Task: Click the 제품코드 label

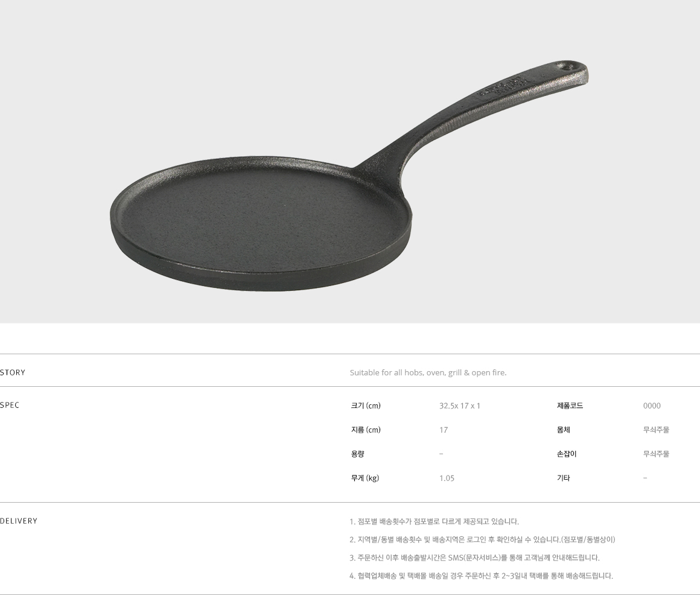Action: click(x=570, y=406)
